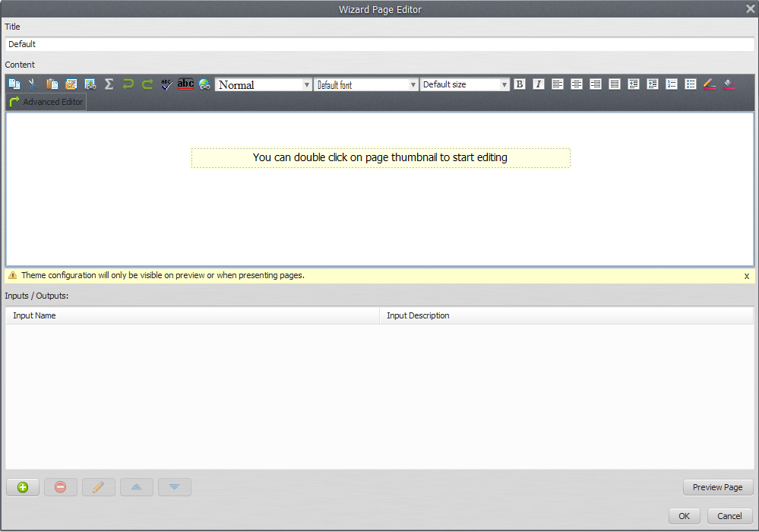
Task: Add a new input with the green plus
Action: coord(23,487)
